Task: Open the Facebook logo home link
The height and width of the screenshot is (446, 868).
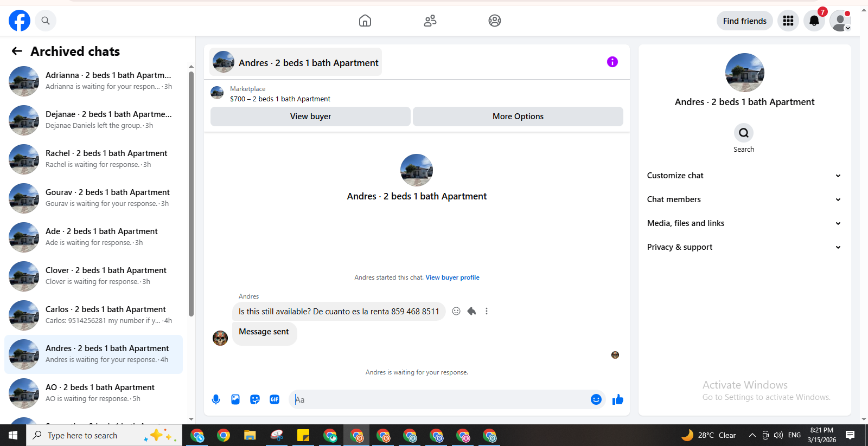Action: 20,21
